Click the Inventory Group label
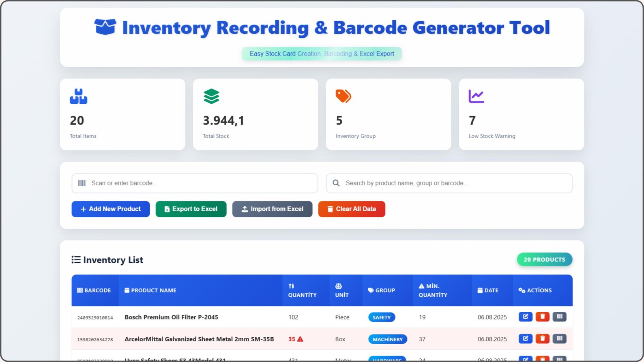This screenshot has height=362, width=644. point(356,136)
